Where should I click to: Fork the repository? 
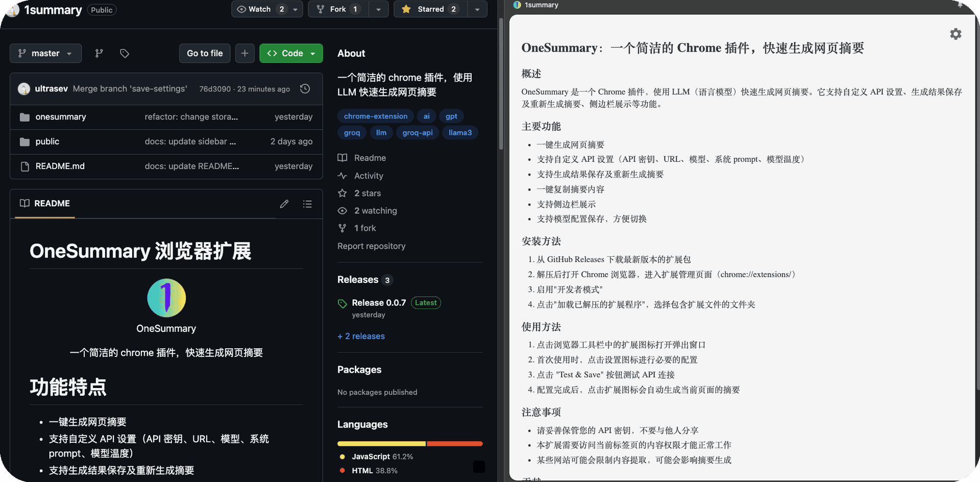coord(338,9)
